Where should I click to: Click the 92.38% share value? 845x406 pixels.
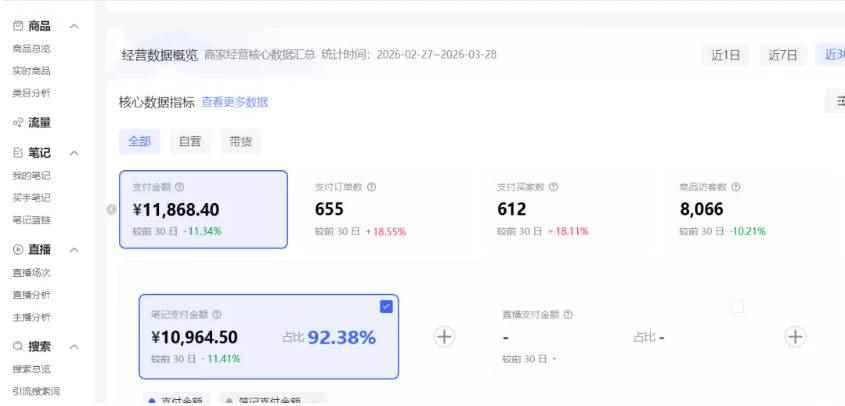pyautogui.click(x=342, y=338)
